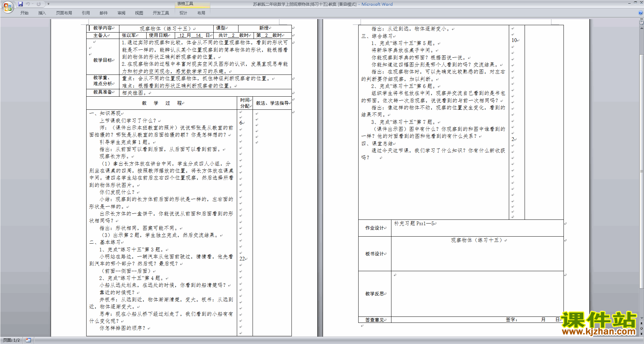644x344 pixels.
Task: Click the time value 10 on page two
Action: (514, 40)
